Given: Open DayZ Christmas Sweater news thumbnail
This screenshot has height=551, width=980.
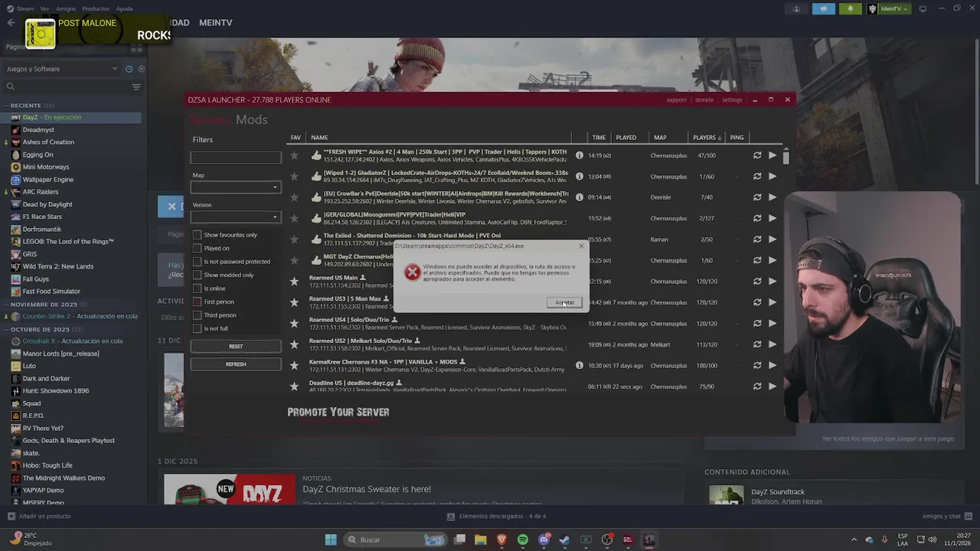Looking at the screenshot, I should (230, 490).
